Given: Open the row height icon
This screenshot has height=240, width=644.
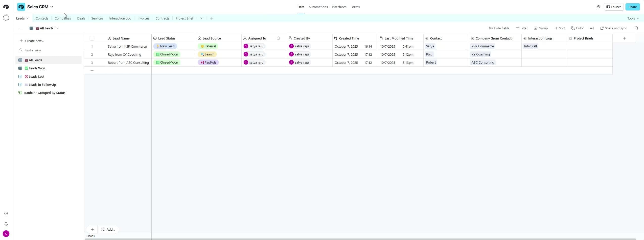Looking at the screenshot, I should coord(592,28).
